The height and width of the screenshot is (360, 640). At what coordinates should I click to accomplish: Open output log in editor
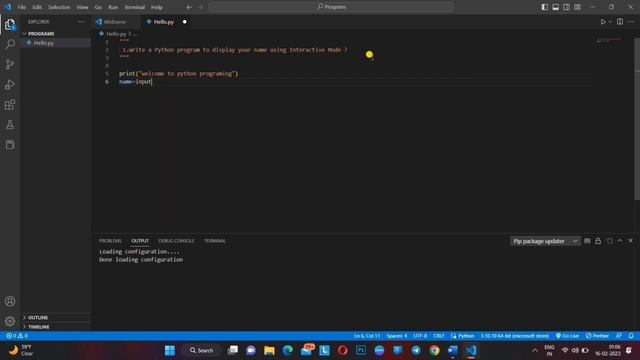(609, 241)
